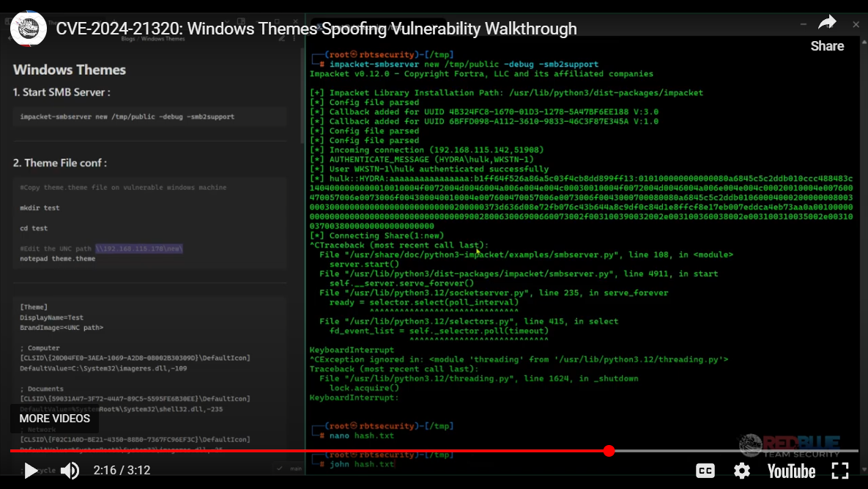868x489 pixels.
Task: Click the MORE VIDEOS button
Action: (x=54, y=419)
